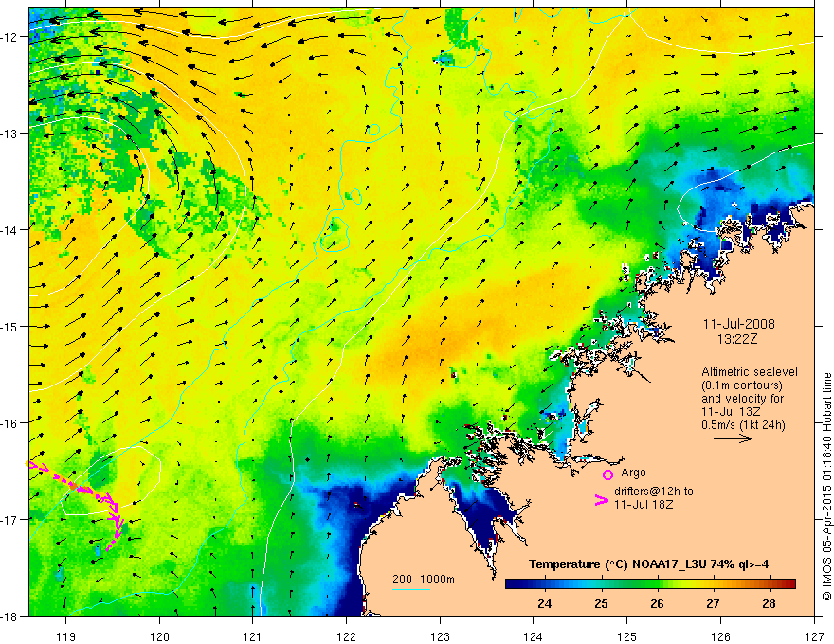This screenshot has width=834, height=644.
Task: Select the '11-Jul-2008' date text
Action: (739, 324)
